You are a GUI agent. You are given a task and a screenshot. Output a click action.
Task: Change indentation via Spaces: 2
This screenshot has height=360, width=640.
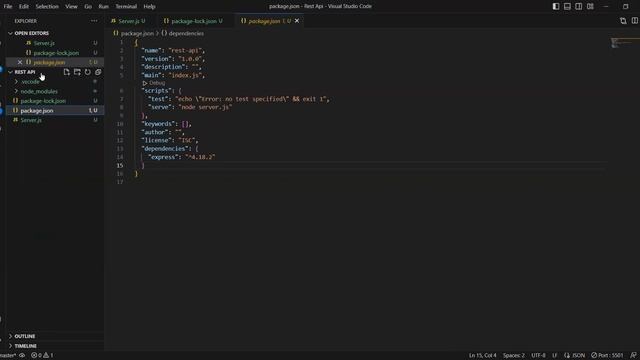513,356
